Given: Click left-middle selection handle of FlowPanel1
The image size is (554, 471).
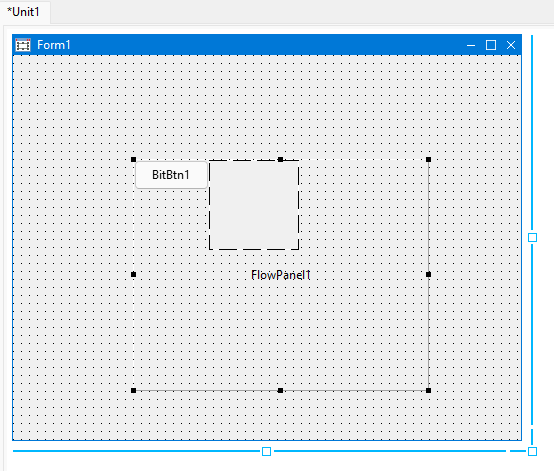Looking at the screenshot, I should (x=134, y=274).
